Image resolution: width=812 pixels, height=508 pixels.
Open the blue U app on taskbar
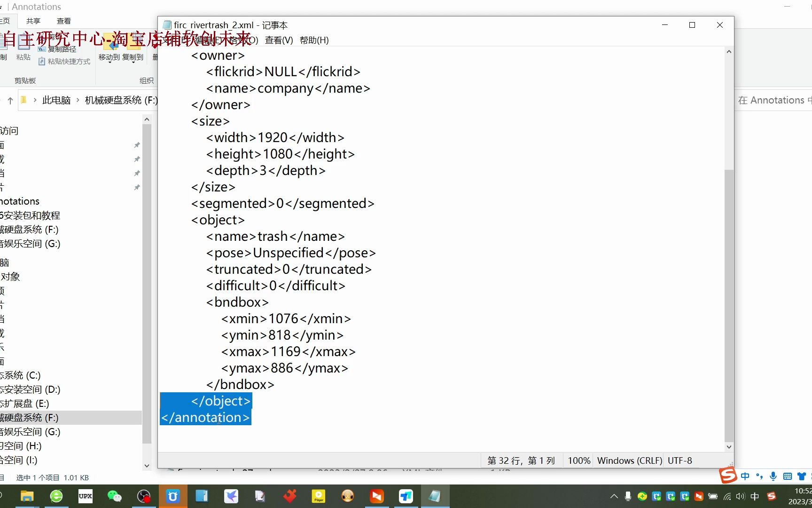coord(173,496)
